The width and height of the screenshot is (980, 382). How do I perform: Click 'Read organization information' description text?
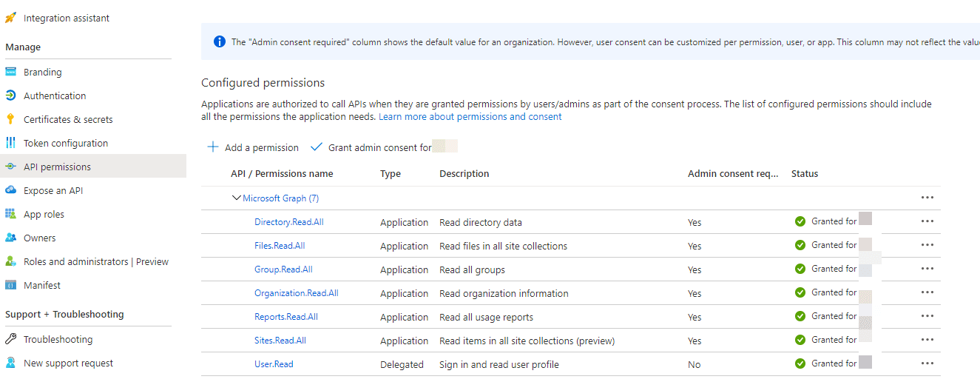coord(504,293)
